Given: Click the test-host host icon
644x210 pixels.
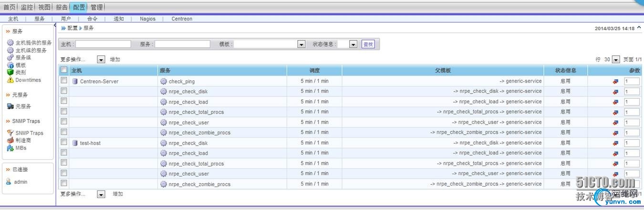Looking at the screenshot, I should point(75,143).
